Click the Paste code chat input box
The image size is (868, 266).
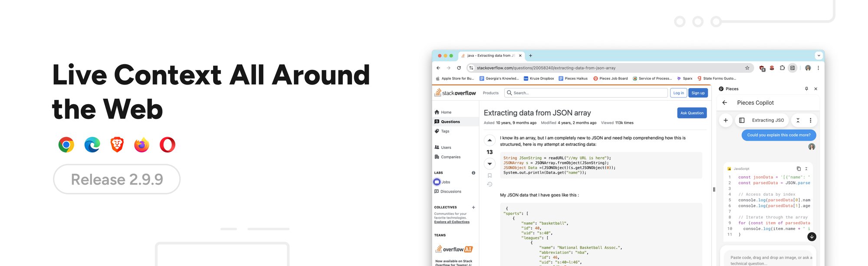click(x=771, y=260)
